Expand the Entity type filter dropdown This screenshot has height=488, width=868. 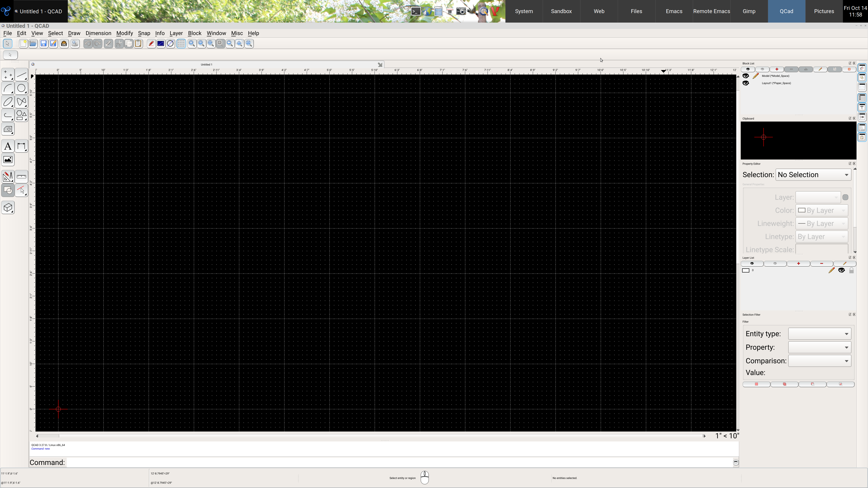click(x=819, y=334)
